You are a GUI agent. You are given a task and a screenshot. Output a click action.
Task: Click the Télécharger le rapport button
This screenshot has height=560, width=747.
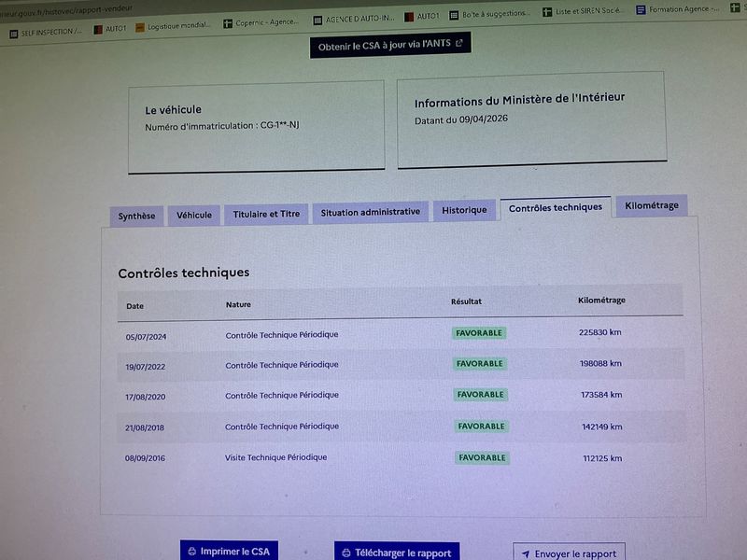pos(397,553)
